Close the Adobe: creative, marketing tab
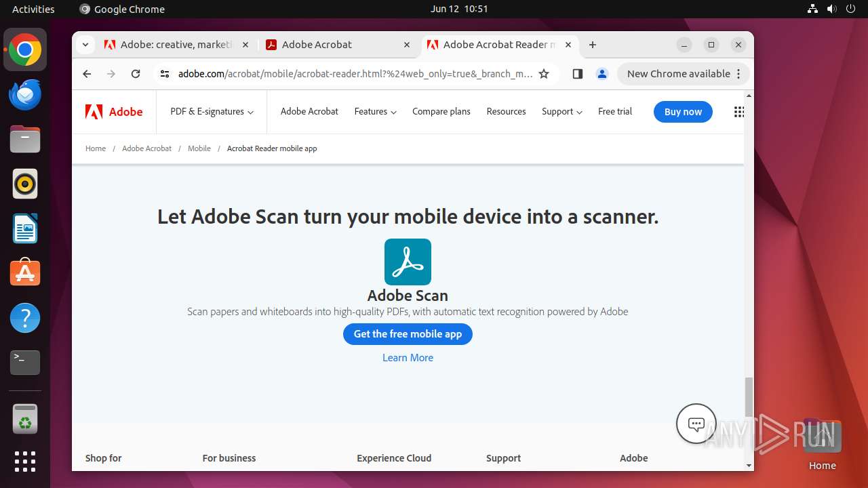The image size is (868, 488). (x=245, y=45)
